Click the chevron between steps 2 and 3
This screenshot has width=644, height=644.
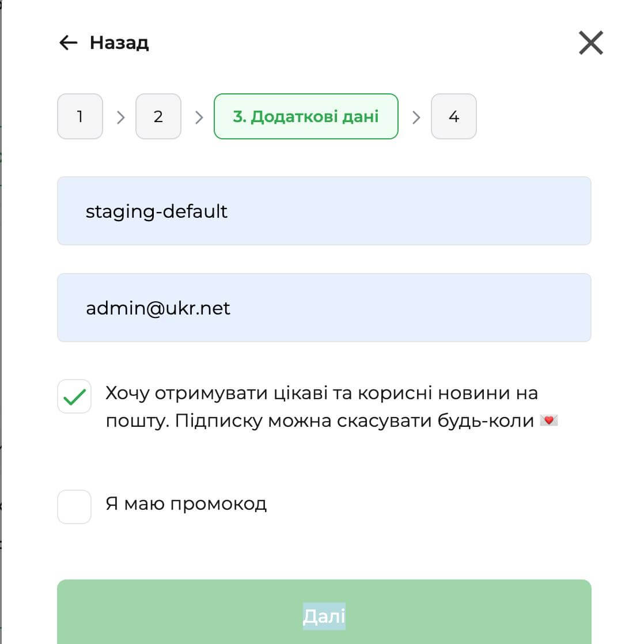tap(199, 118)
